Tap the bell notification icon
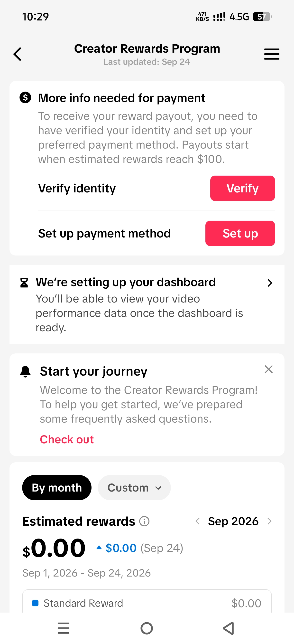Screen dimensions: 294x644 point(25,371)
